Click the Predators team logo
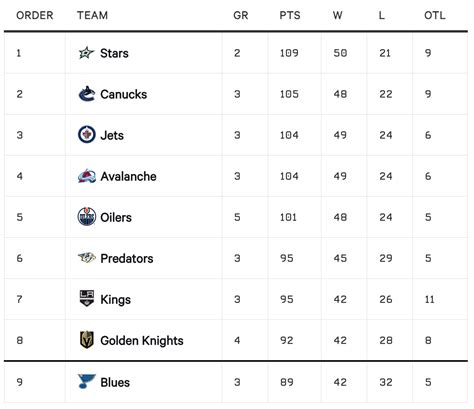474x409 pixels. (87, 257)
